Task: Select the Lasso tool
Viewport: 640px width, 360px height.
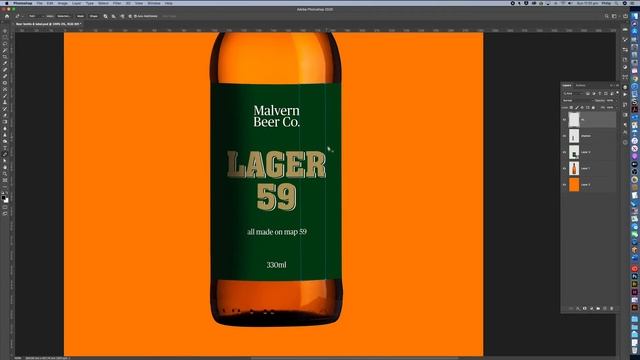Action: (5, 44)
